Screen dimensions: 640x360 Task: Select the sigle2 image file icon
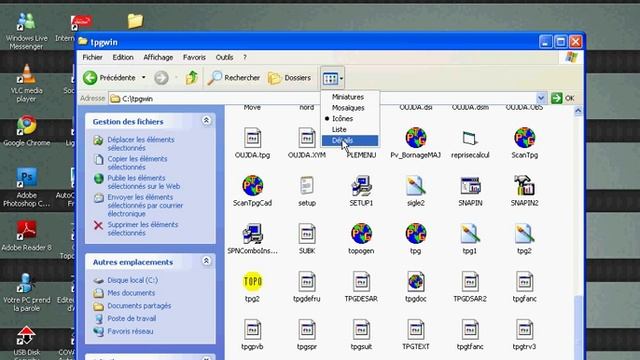(x=416, y=186)
